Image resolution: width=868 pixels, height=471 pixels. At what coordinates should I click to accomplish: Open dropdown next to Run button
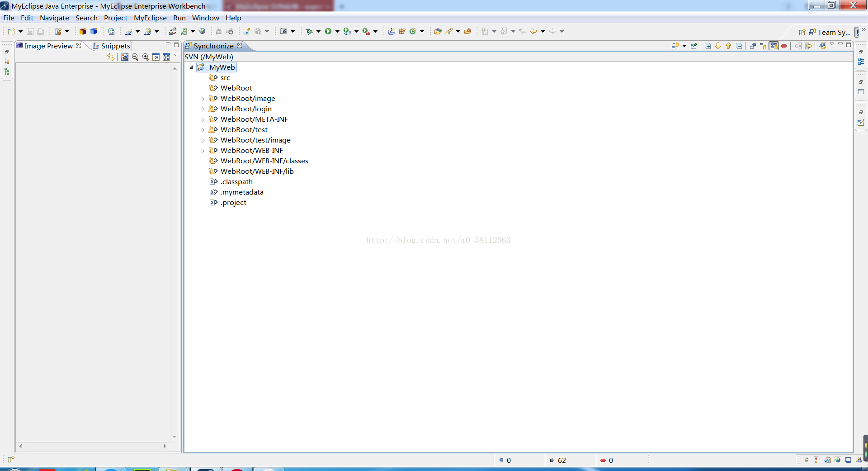pyautogui.click(x=337, y=31)
